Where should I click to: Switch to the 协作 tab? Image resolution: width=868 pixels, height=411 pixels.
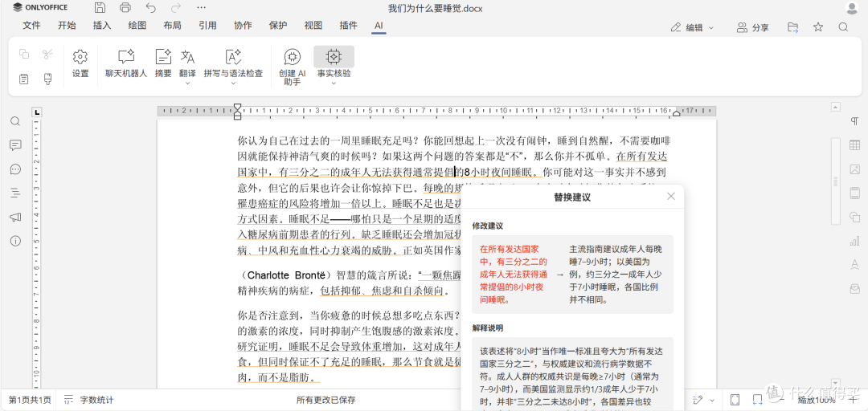tap(243, 26)
